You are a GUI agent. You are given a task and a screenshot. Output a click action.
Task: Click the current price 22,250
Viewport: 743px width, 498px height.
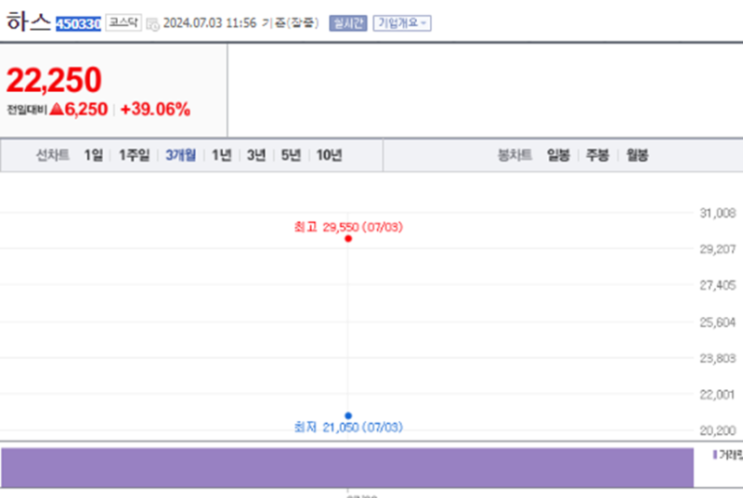[54, 80]
